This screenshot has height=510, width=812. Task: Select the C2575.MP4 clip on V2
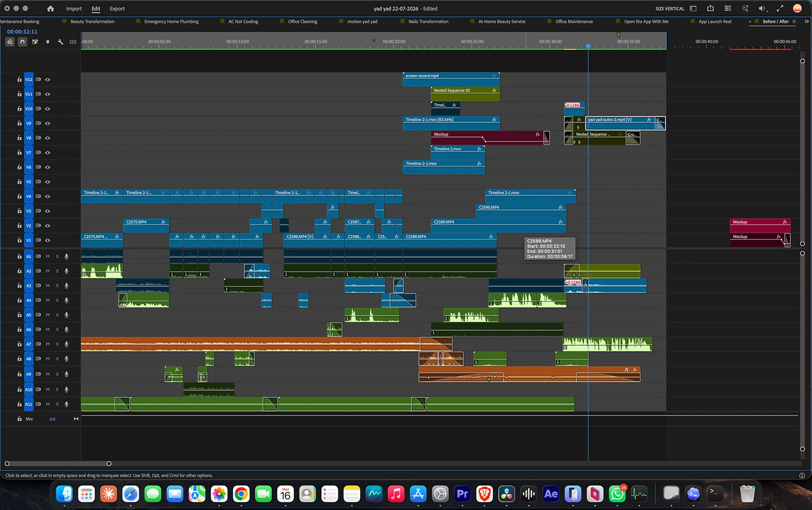click(x=147, y=226)
